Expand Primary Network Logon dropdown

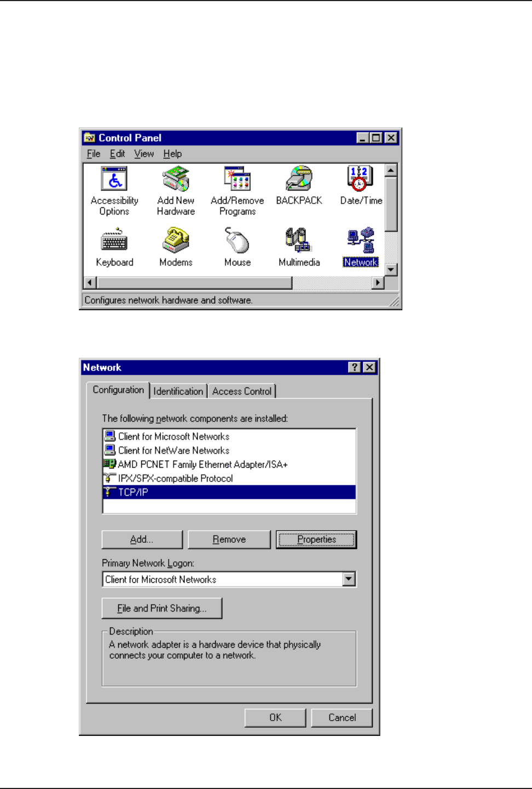click(x=349, y=579)
